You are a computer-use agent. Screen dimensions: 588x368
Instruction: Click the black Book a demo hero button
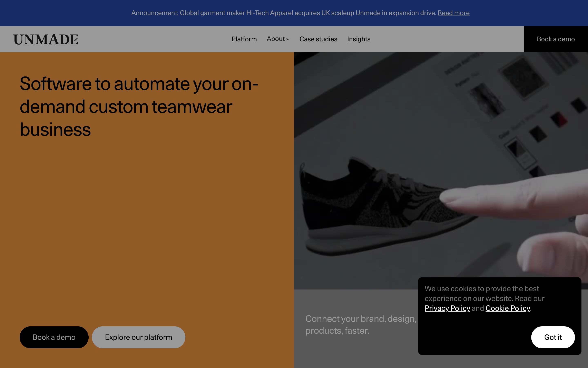(54, 337)
